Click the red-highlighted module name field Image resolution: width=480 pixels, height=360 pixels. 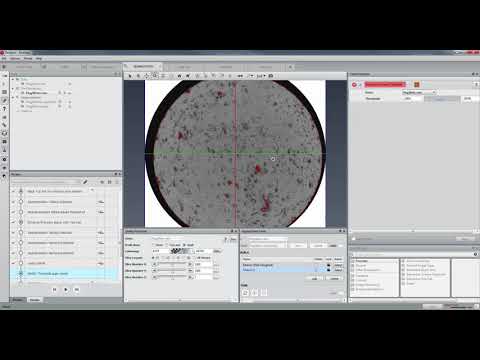pos(385,85)
